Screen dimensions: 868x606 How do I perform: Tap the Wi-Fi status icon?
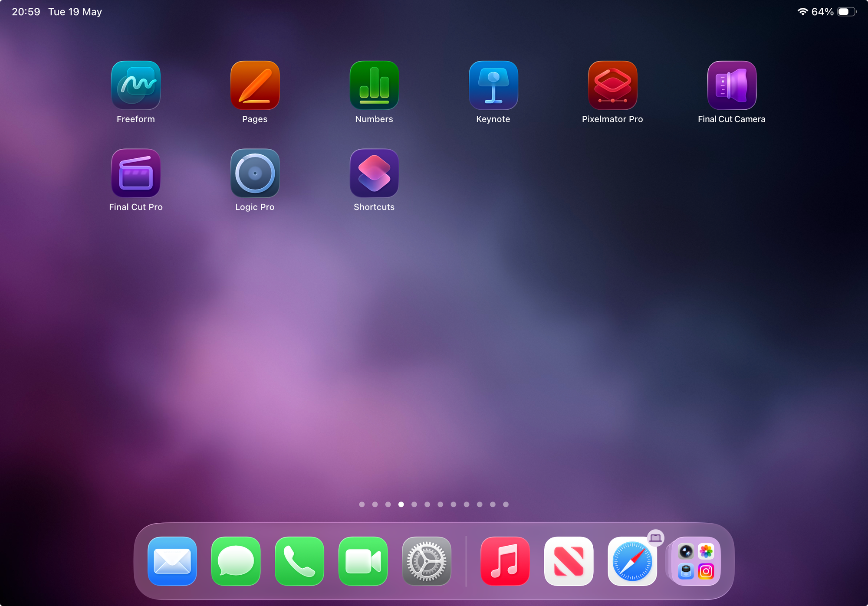(x=802, y=12)
